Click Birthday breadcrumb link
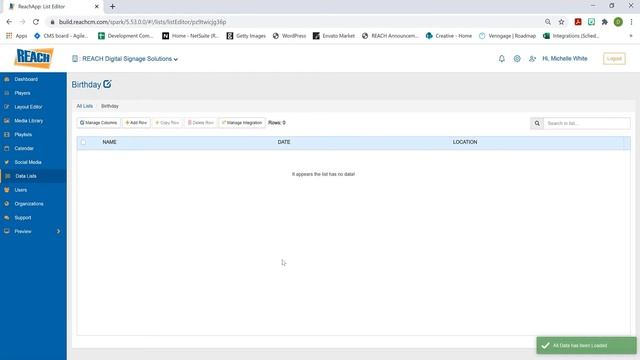The width and height of the screenshot is (640, 360). tap(110, 106)
